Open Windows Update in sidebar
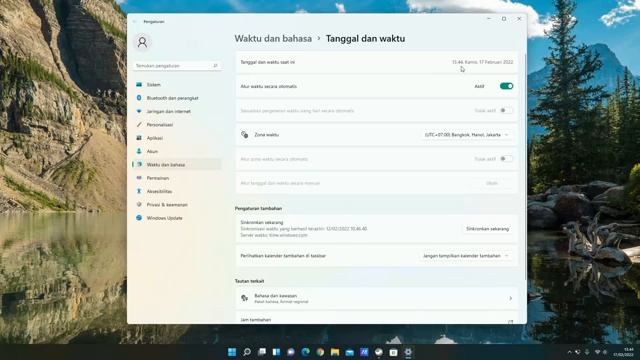This screenshot has height=360, width=640. click(x=176, y=218)
